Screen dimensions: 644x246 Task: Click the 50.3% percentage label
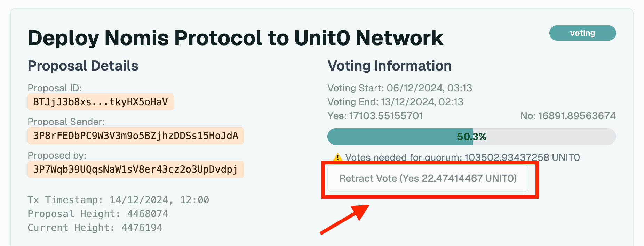[x=472, y=137]
